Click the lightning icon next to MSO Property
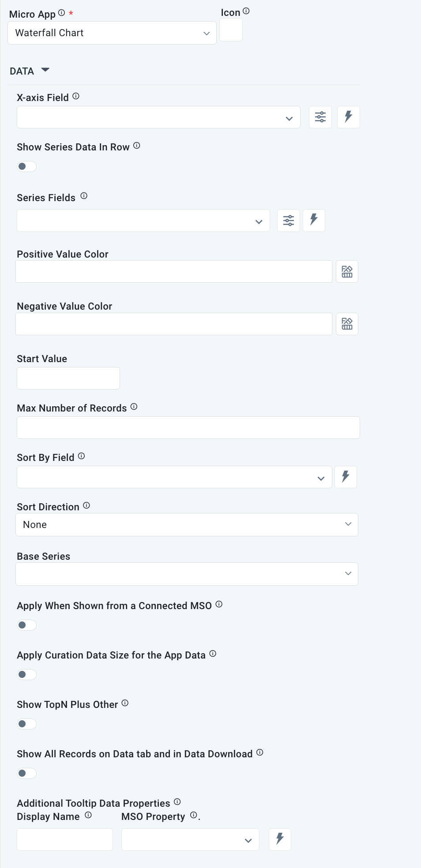Screen dimensions: 421x868 coord(280,839)
